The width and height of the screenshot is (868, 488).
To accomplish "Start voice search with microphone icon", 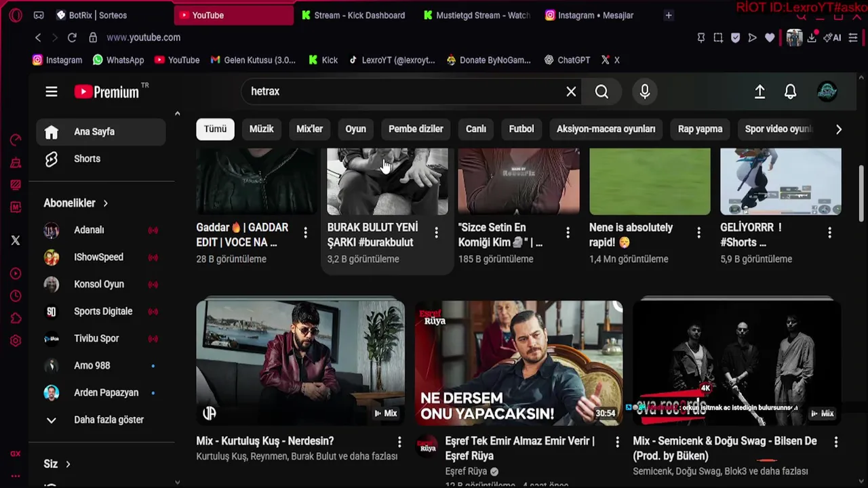I will click(x=645, y=91).
